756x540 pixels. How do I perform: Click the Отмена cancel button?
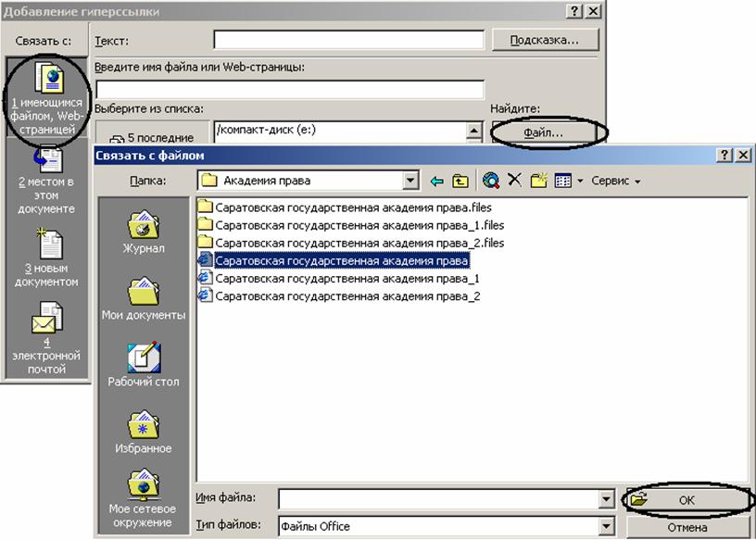(x=687, y=527)
